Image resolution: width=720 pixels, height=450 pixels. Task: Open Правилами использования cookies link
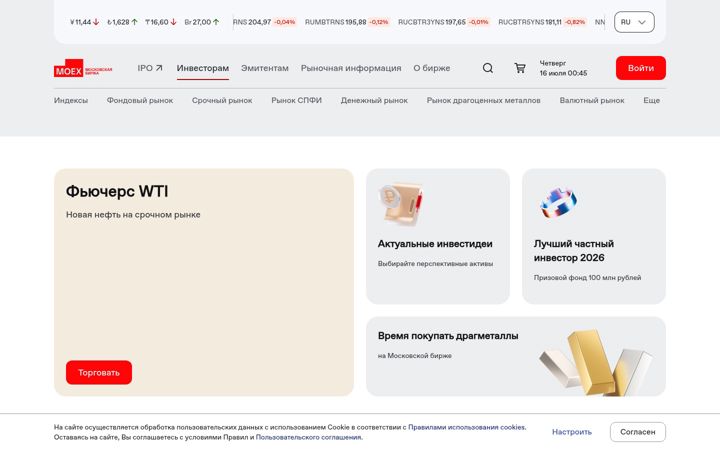click(x=467, y=427)
